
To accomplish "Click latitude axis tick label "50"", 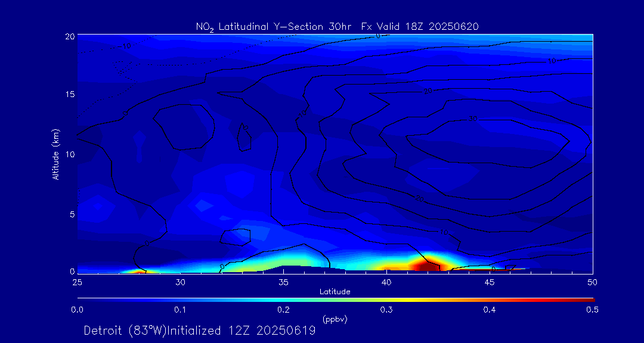I will coord(593,282).
